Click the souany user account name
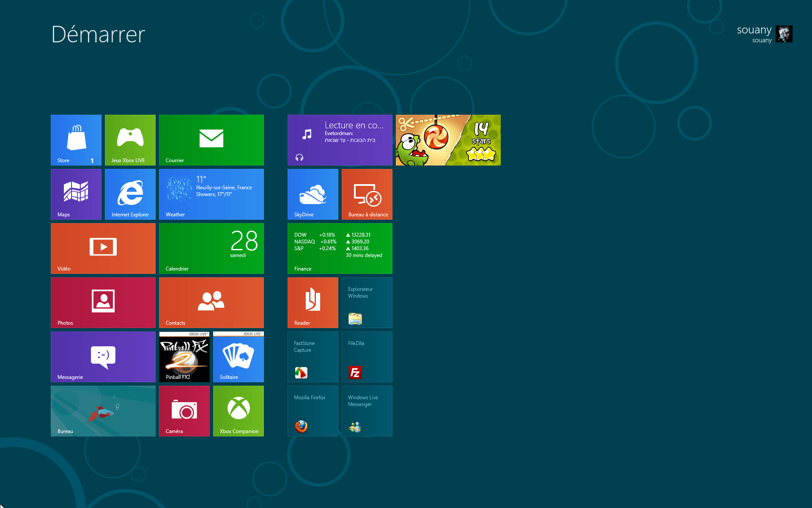Image resolution: width=812 pixels, height=508 pixels. tap(754, 30)
